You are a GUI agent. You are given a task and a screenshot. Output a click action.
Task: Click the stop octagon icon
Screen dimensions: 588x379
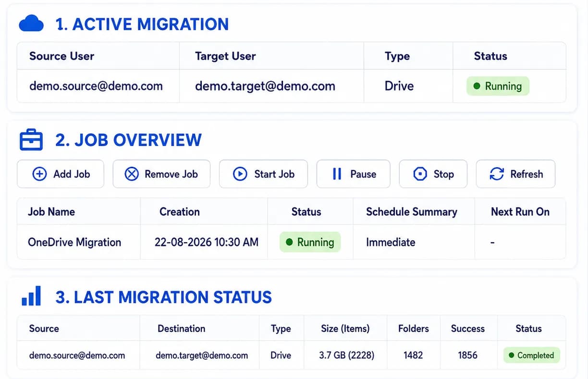(x=420, y=174)
